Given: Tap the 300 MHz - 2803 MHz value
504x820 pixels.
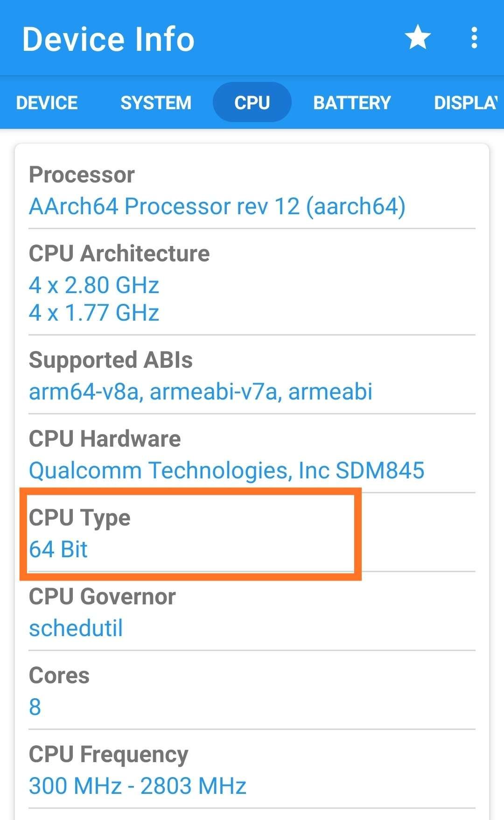Looking at the screenshot, I should 138,786.
